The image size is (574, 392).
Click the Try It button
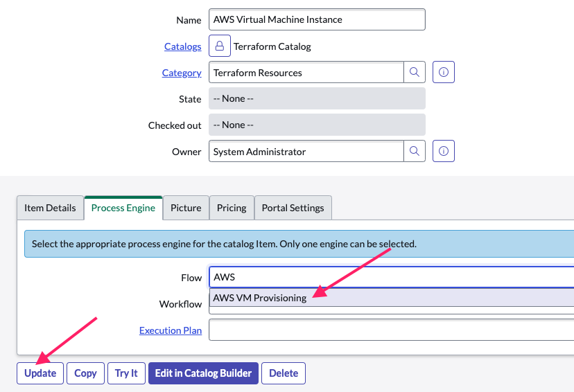click(x=126, y=373)
